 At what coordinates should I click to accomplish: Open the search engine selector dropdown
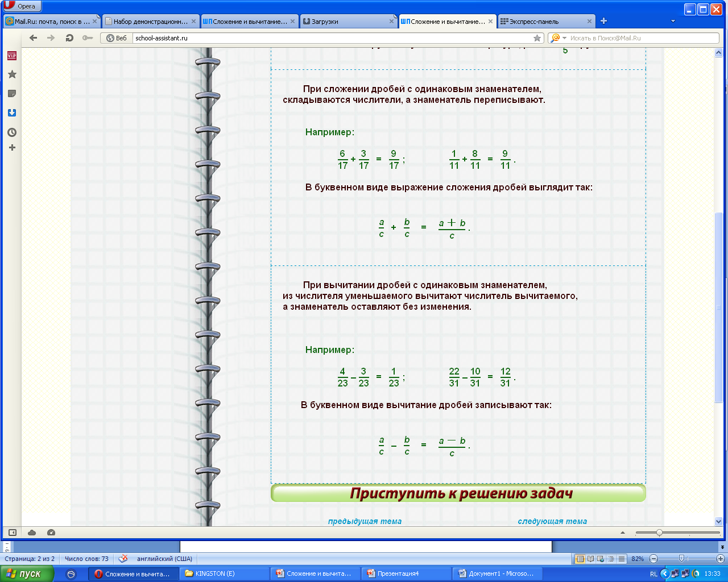coord(558,38)
